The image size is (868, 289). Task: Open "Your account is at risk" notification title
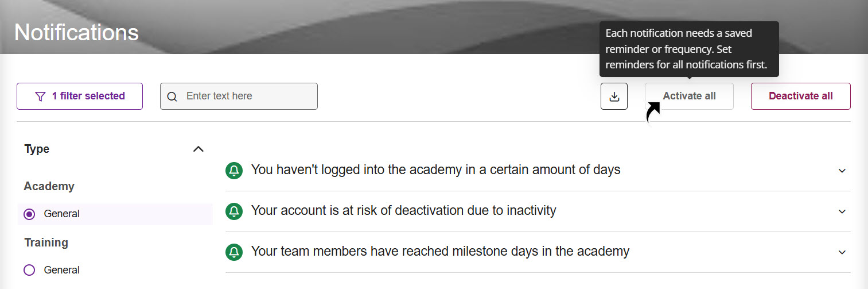tap(403, 211)
